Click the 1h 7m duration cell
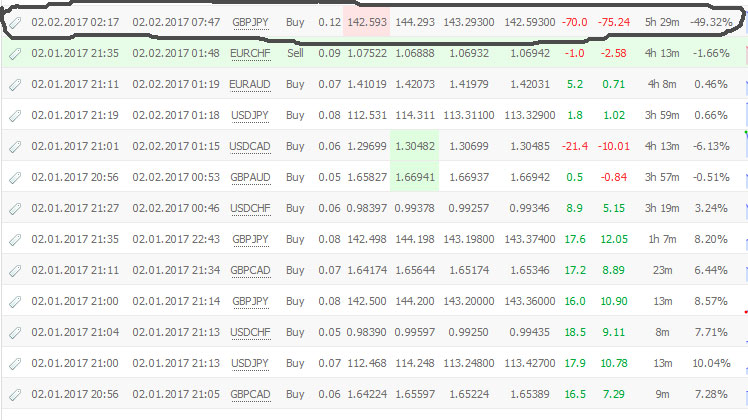The image size is (748, 420). click(x=662, y=239)
